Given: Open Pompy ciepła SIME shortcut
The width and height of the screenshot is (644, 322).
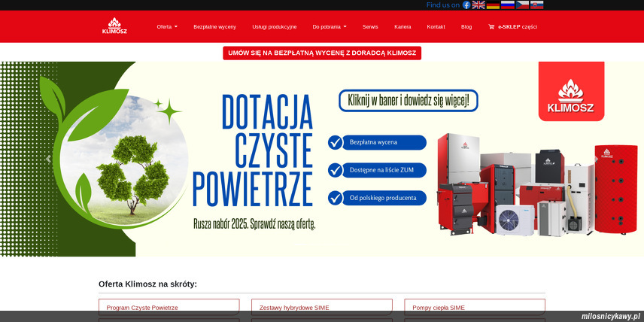Looking at the screenshot, I should [x=475, y=307].
